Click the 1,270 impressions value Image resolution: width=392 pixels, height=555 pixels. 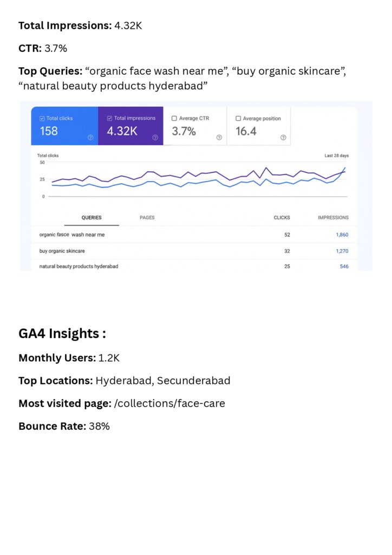[342, 251]
